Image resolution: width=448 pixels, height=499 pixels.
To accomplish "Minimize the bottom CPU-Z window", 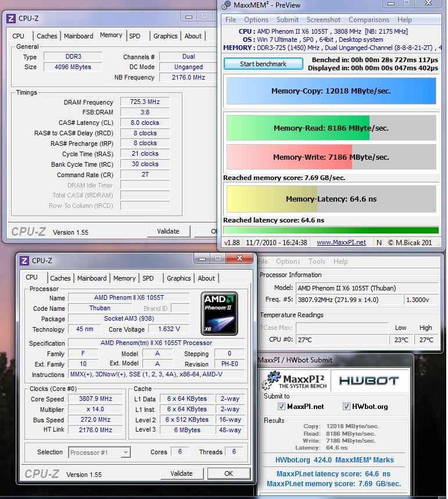I will click(202, 259).
